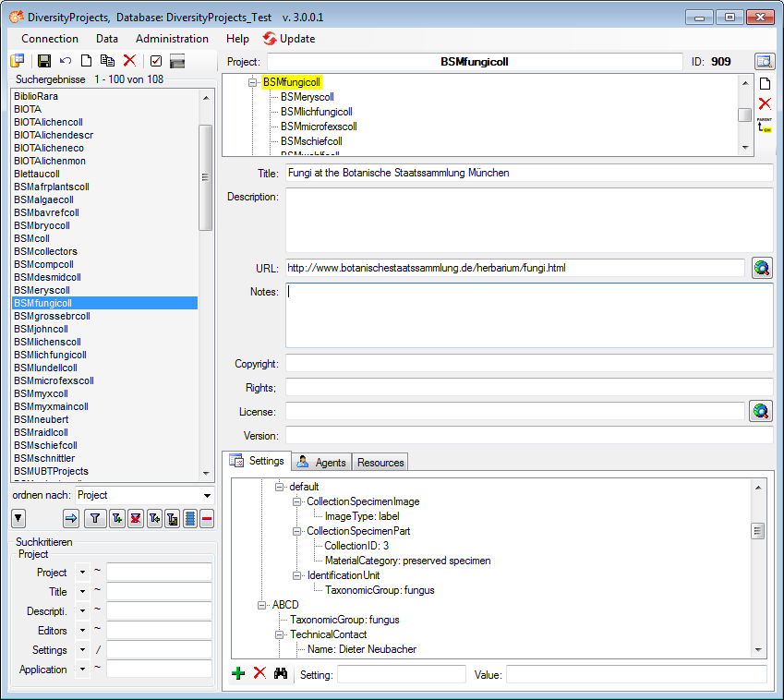The width and height of the screenshot is (784, 700).
Task: Collapse the default settings node
Action: click(x=280, y=487)
